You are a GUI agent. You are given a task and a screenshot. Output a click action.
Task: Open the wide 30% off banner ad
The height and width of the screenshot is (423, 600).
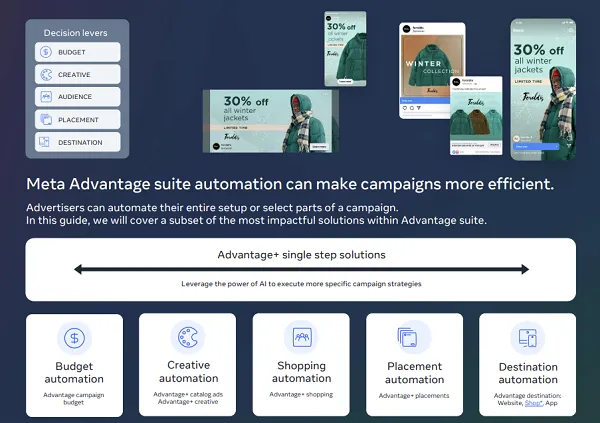pos(271,121)
